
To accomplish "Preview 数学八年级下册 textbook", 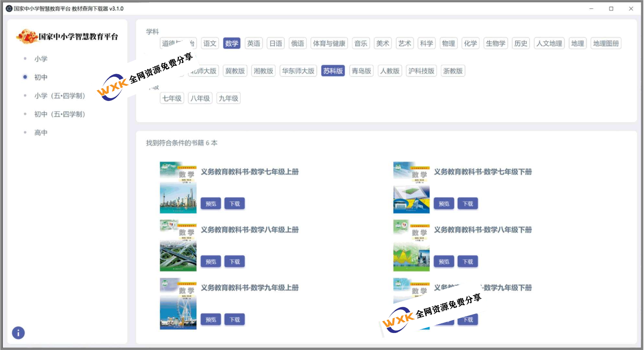I will (x=444, y=262).
